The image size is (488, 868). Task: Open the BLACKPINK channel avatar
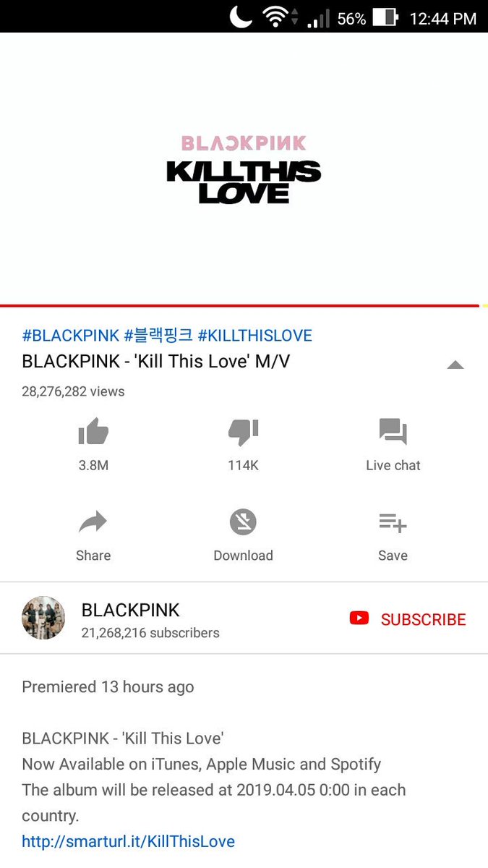point(43,618)
